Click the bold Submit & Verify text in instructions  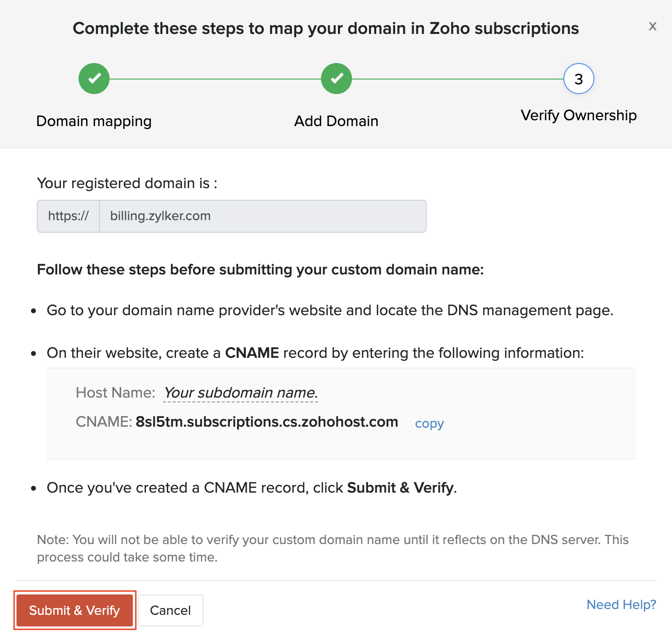(400, 488)
